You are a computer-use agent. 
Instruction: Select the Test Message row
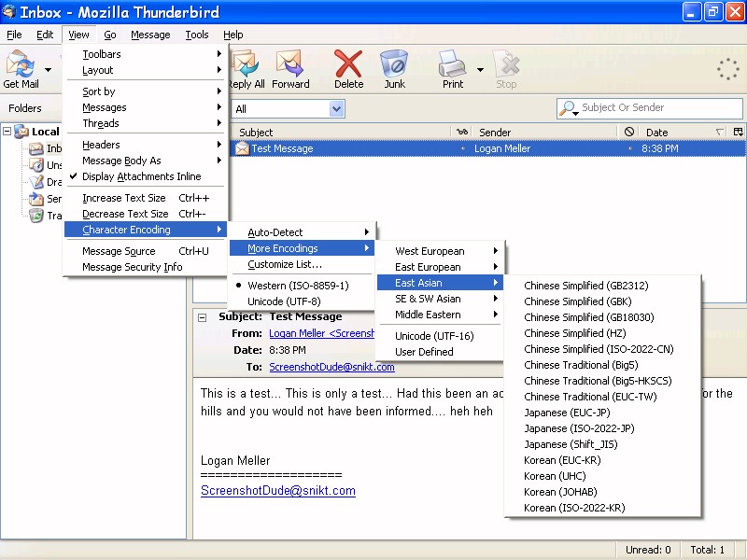click(487, 148)
